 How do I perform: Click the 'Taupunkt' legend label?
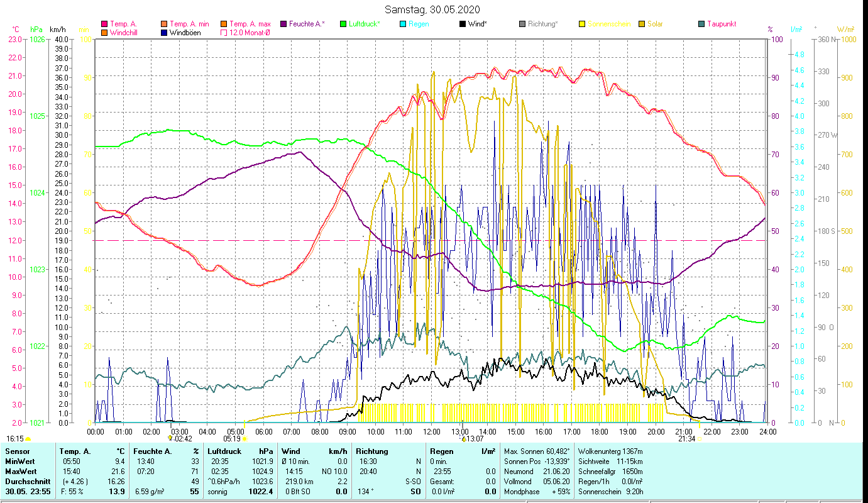(x=721, y=25)
